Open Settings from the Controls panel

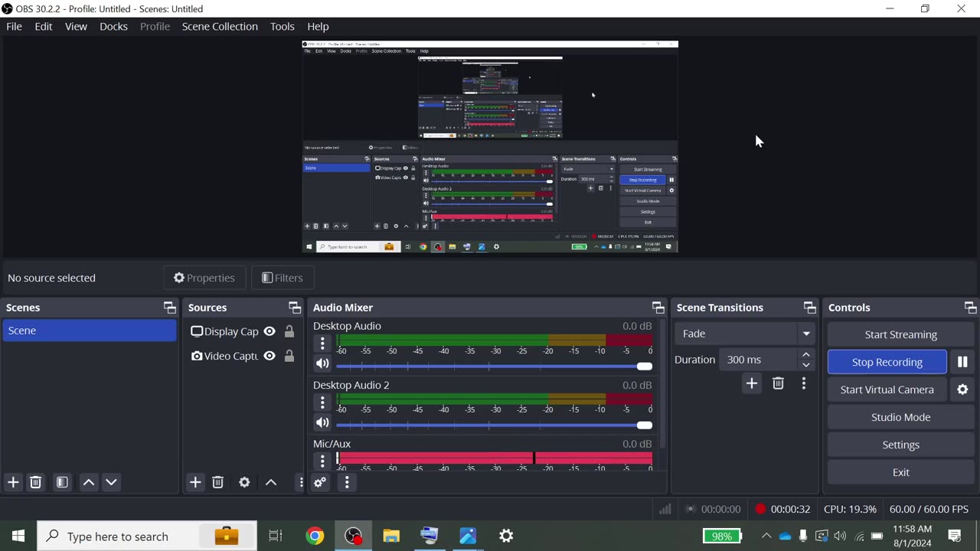click(900, 445)
